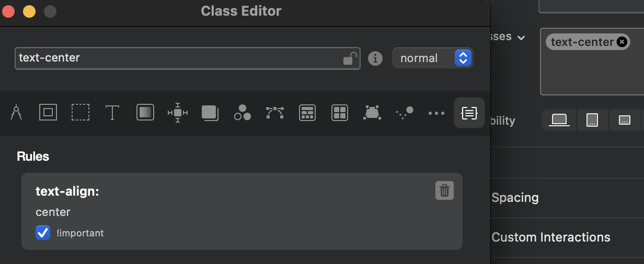Delete the text-align rule with trash button
The width and height of the screenshot is (644, 264).
[444, 190]
